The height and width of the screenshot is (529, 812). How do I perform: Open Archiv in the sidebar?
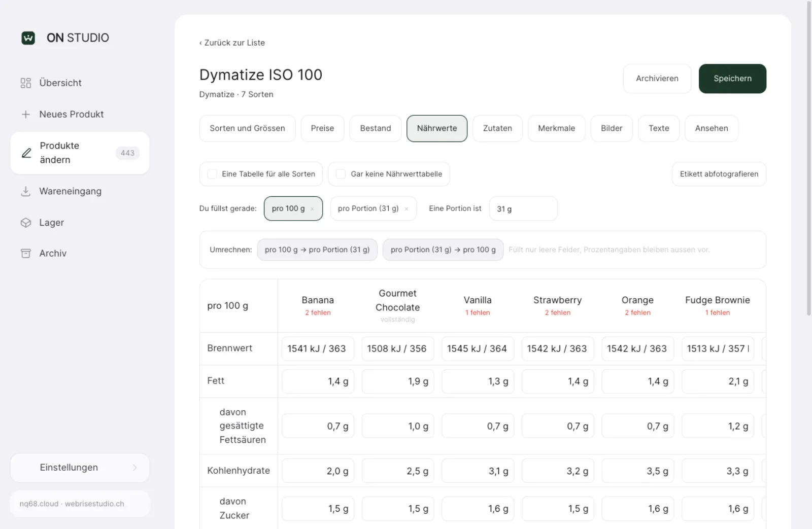pos(80,253)
